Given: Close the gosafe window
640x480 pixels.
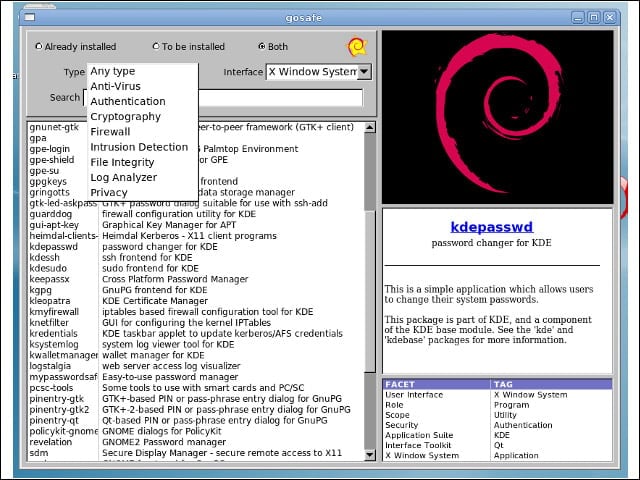Looking at the screenshot, I should [609, 18].
